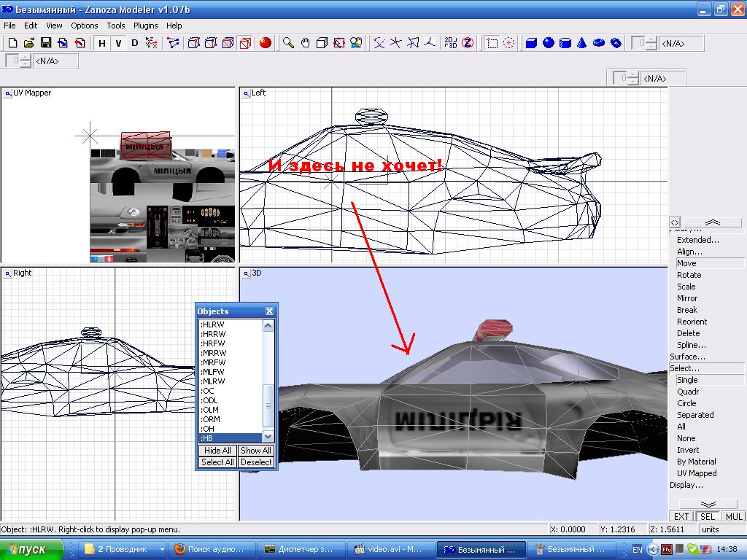Open the Edit menu
This screenshot has width=747, height=560.
[31, 26]
